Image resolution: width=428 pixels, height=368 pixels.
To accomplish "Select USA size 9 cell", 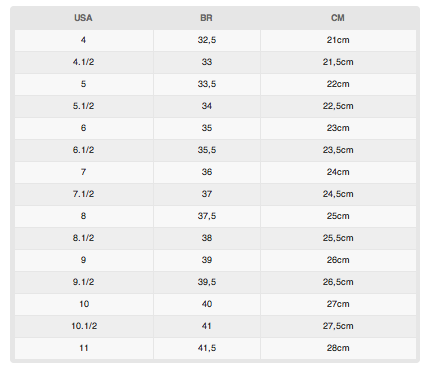I will click(x=83, y=260).
